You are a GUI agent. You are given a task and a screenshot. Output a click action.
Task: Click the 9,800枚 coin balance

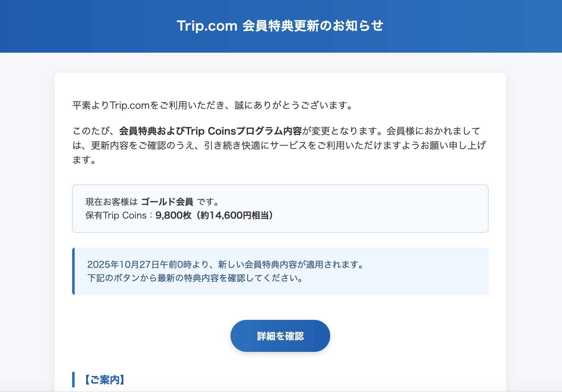click(x=173, y=215)
